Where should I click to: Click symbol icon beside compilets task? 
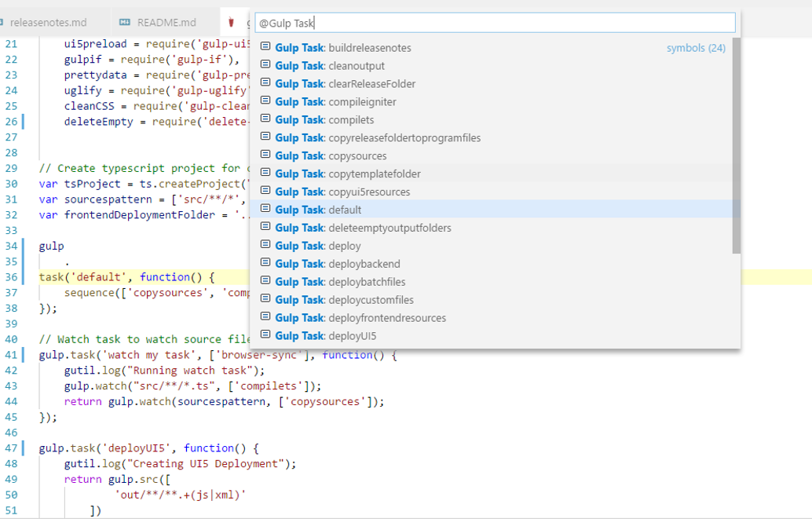(x=265, y=119)
